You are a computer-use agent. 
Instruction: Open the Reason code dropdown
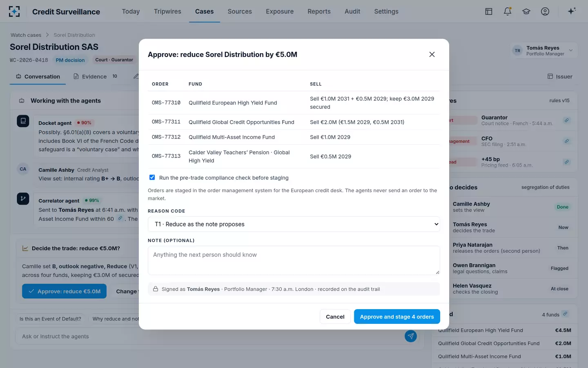294,224
